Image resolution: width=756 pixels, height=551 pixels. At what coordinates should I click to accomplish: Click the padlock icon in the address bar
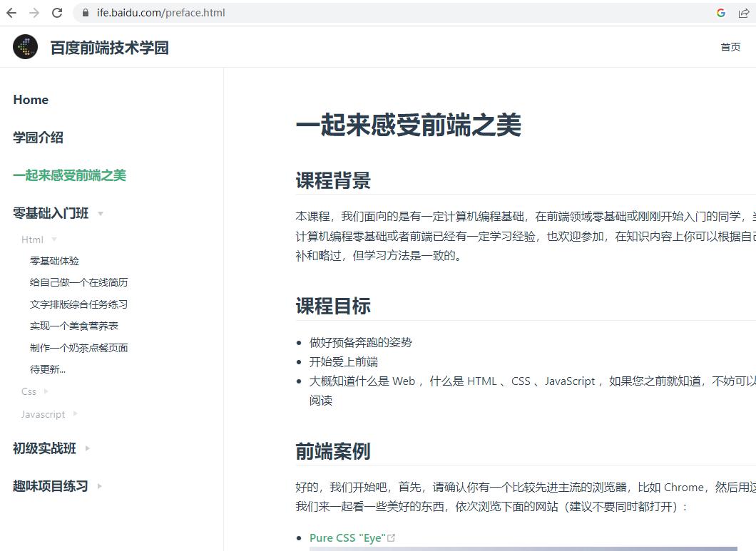click(x=84, y=12)
